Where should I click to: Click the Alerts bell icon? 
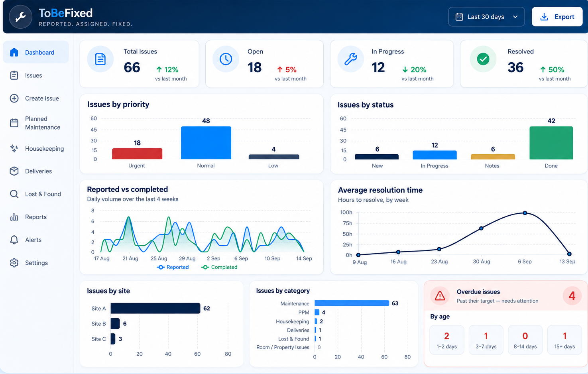14,240
